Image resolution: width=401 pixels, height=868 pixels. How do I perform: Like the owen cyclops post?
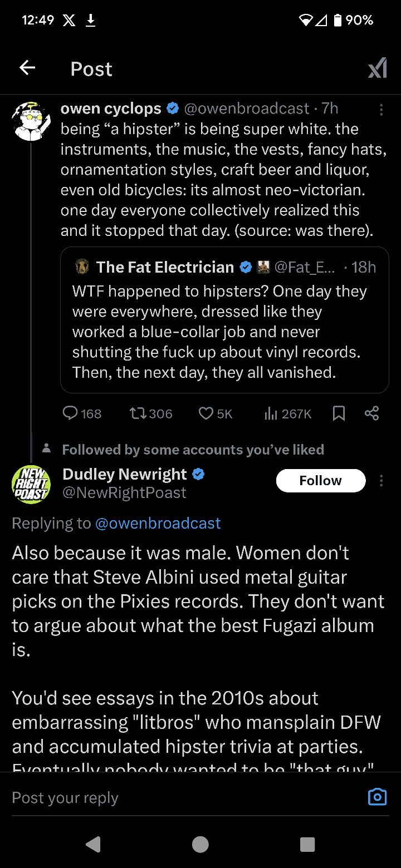pyautogui.click(x=207, y=413)
